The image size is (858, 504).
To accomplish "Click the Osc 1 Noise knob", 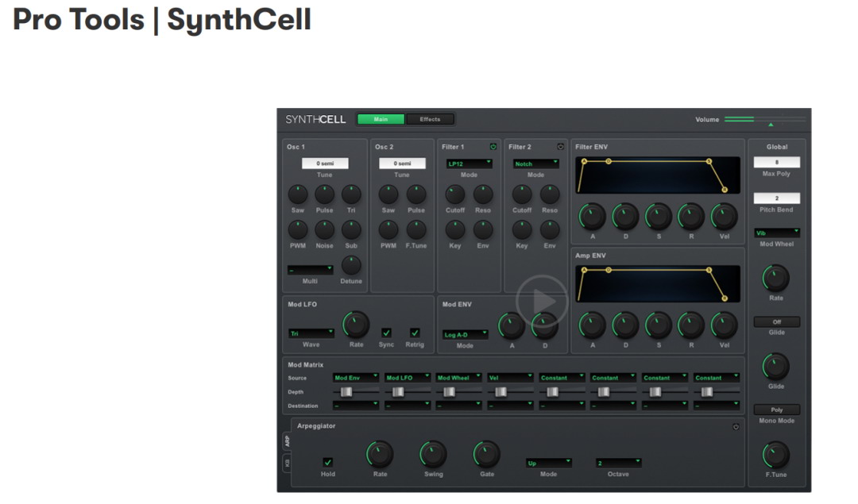I will [324, 229].
